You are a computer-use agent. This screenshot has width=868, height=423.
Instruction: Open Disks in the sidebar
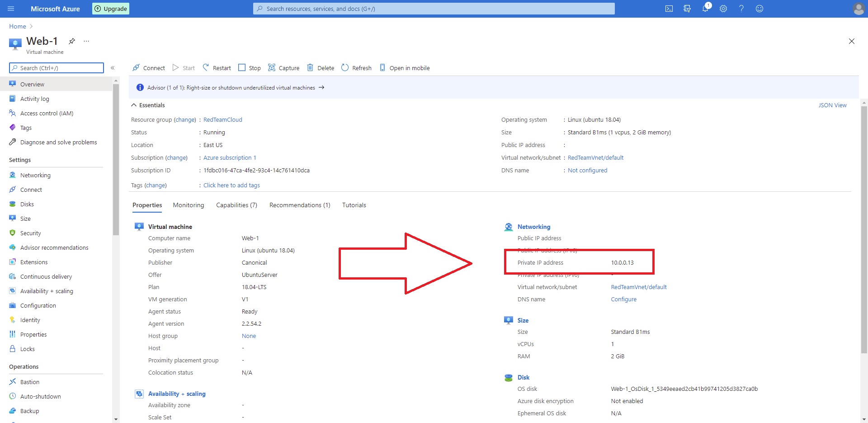click(x=27, y=204)
